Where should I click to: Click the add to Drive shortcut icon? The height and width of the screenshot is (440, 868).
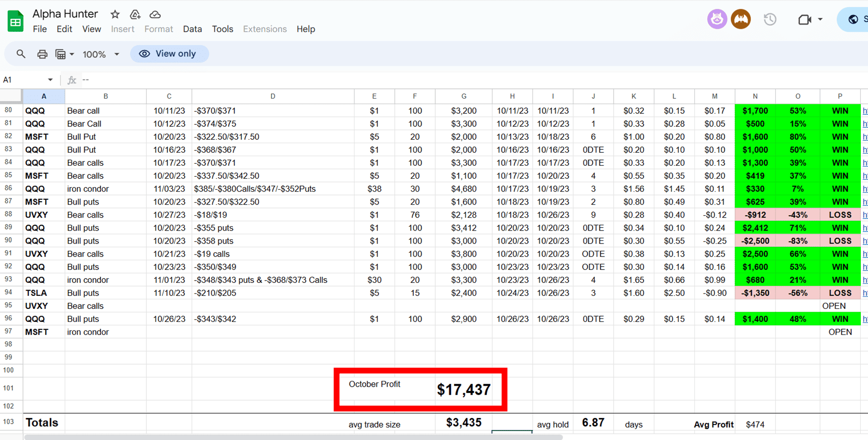(135, 14)
